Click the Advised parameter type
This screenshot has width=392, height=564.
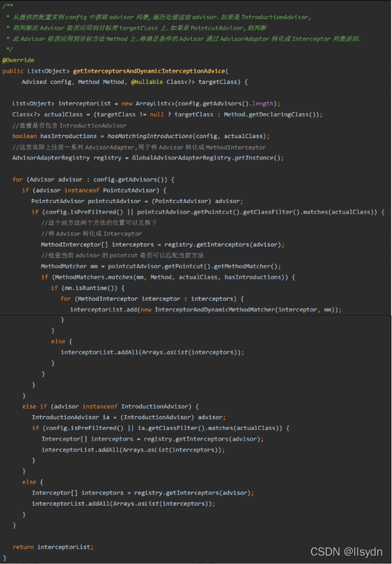pyautogui.click(x=34, y=82)
